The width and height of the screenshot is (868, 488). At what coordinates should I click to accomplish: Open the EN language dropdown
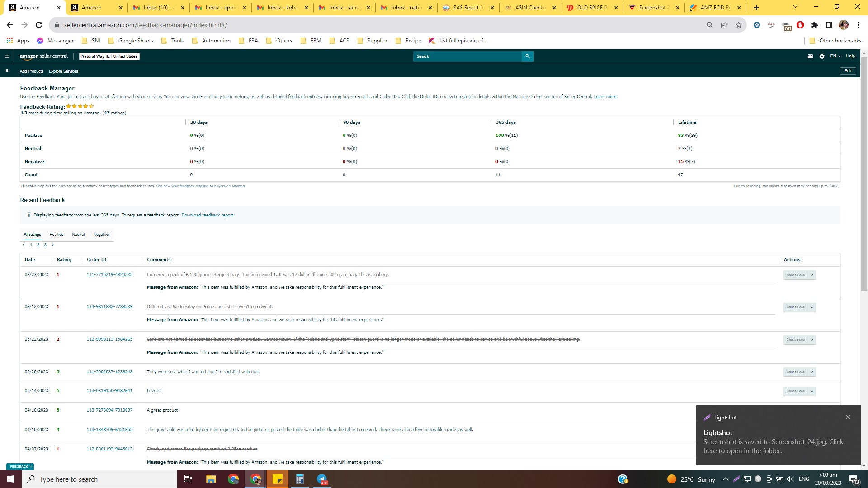(x=835, y=56)
